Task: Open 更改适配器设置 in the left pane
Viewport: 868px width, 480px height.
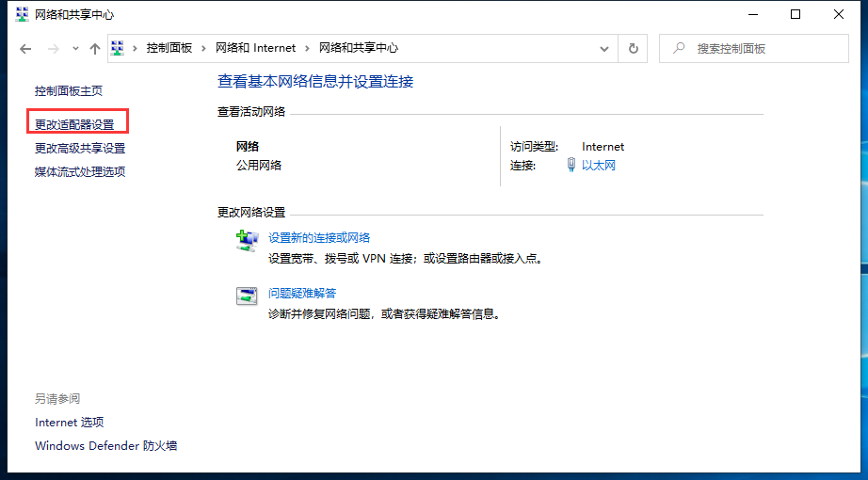Action: click(74, 124)
